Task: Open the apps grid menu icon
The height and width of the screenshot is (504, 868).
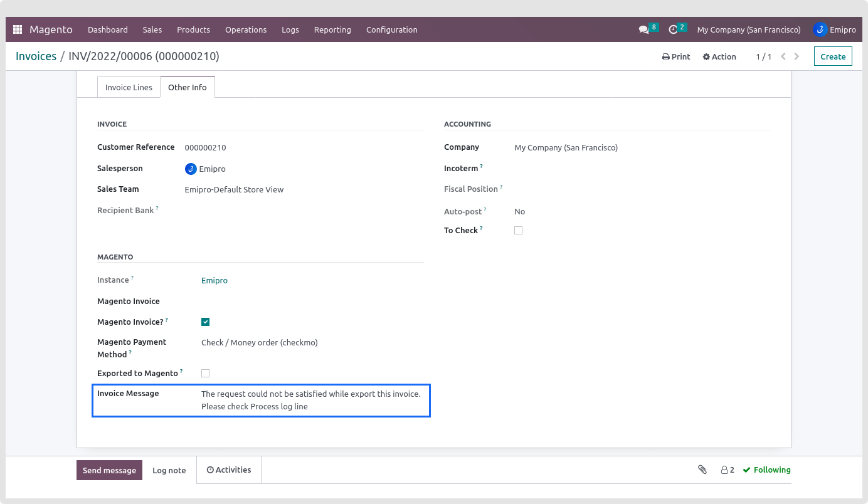Action: coord(18,29)
